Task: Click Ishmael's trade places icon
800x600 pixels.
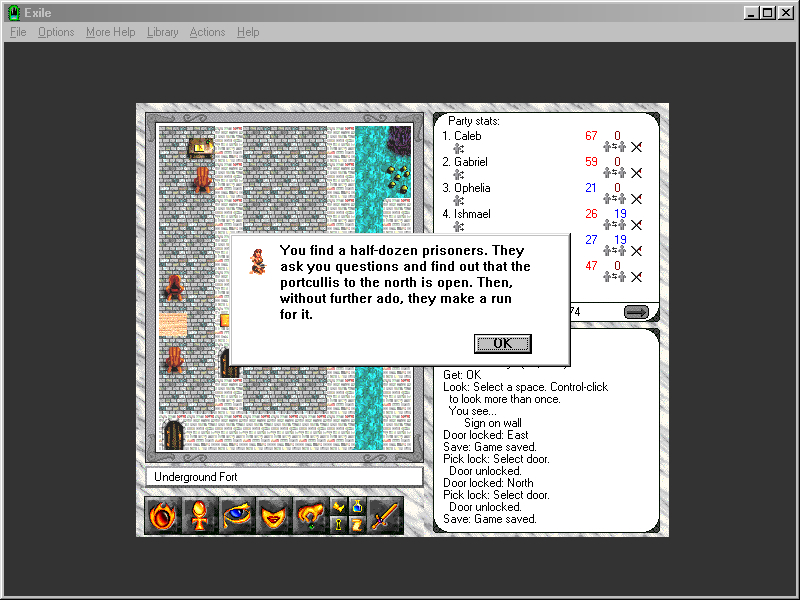Action: (x=614, y=225)
